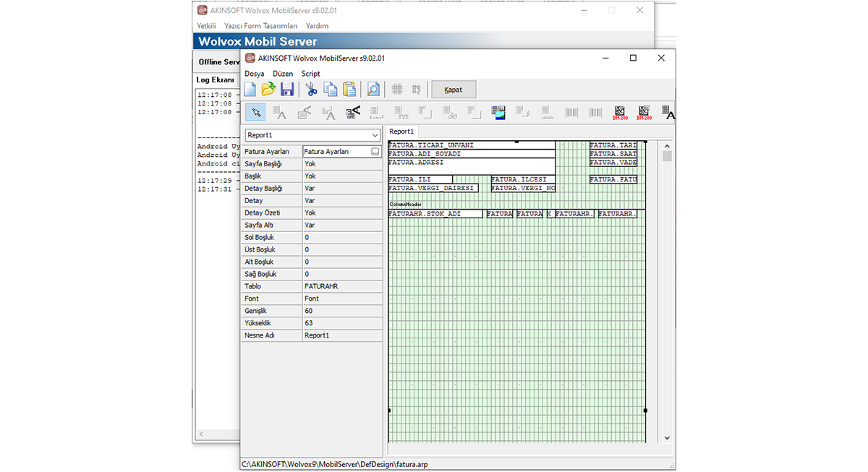Viewport: 868px width, 472px height.
Task: Paste using the clipboard icon
Action: coord(349,89)
